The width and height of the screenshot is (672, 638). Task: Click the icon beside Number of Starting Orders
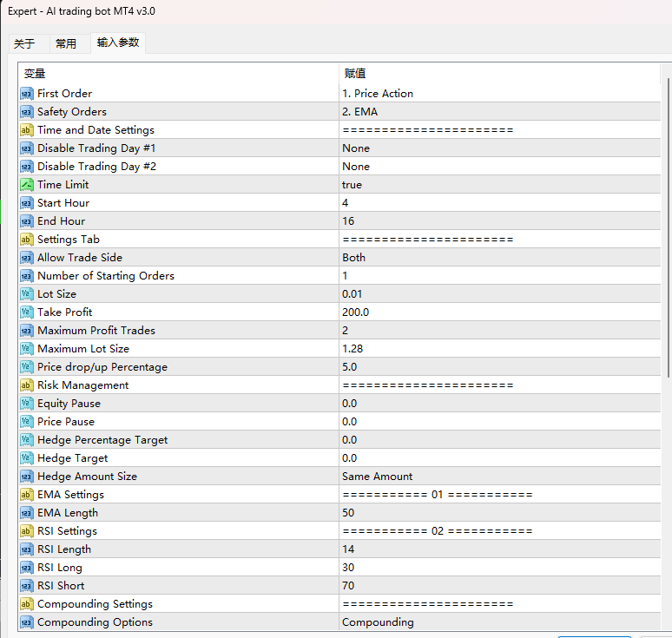[27, 276]
